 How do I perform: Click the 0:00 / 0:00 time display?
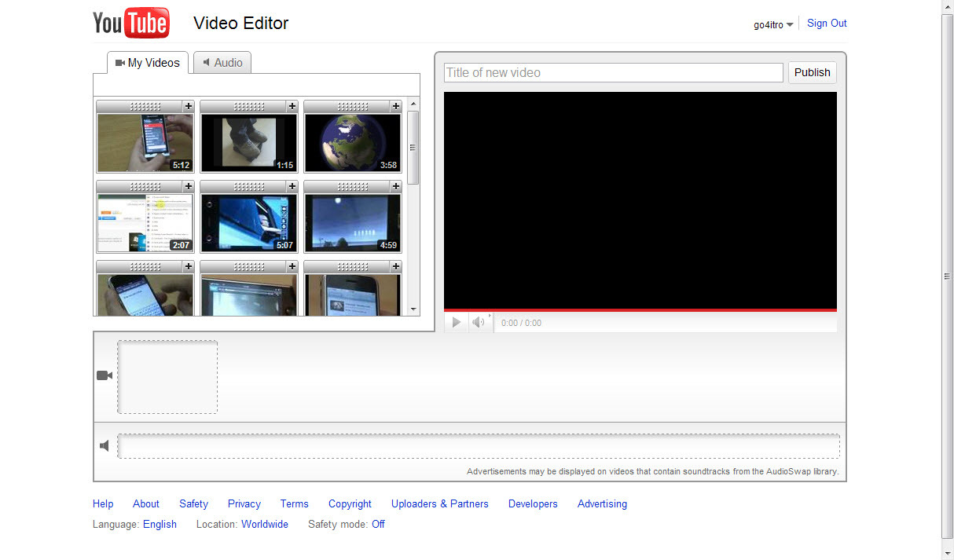(x=521, y=323)
